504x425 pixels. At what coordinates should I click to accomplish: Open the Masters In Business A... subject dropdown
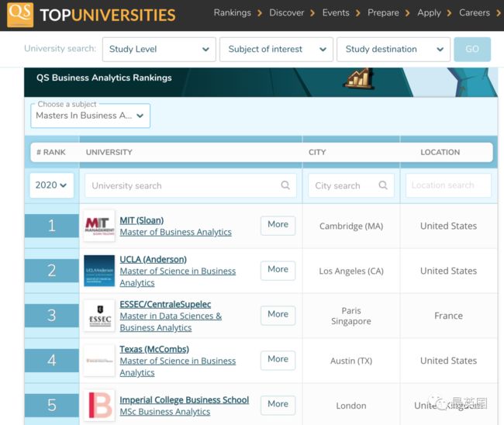[90, 116]
